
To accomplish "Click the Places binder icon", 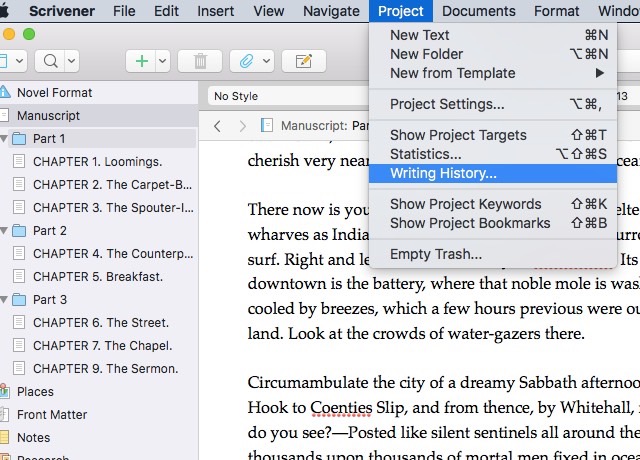I will tap(4, 391).
